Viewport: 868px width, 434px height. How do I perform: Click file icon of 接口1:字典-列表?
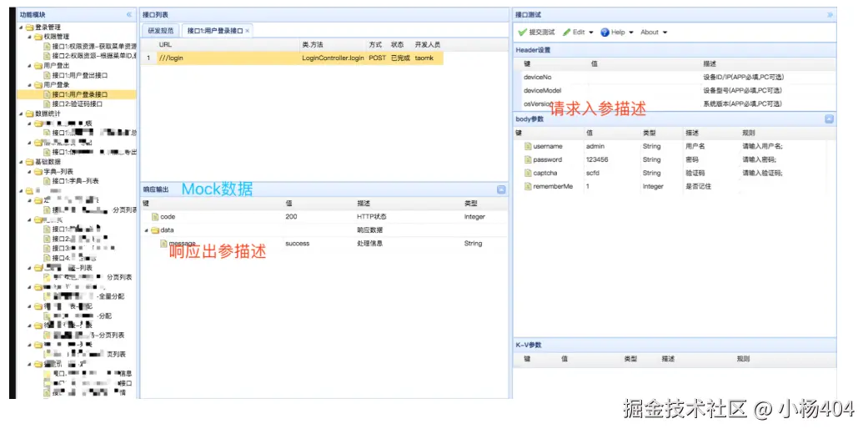coord(47,181)
